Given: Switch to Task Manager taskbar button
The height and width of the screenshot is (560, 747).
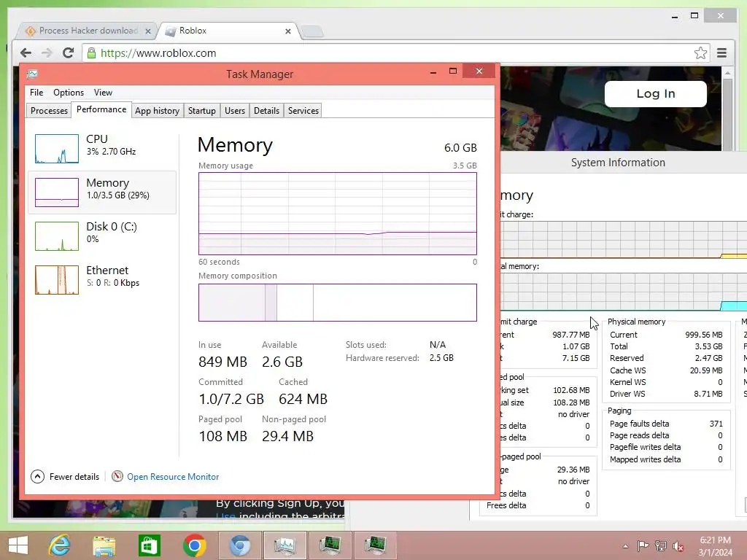Looking at the screenshot, I should [x=285, y=545].
